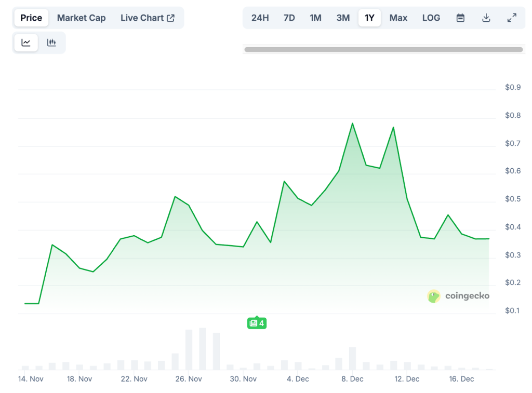Switch to candlestick chart view

[x=51, y=43]
